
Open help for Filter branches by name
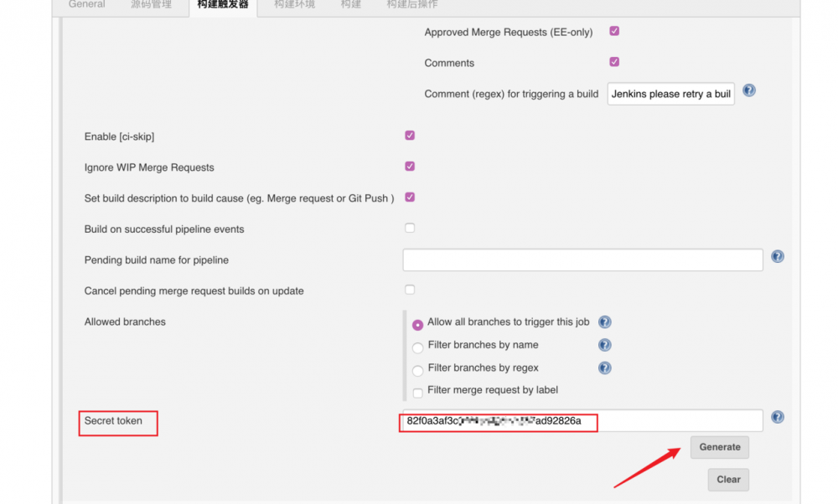(605, 344)
